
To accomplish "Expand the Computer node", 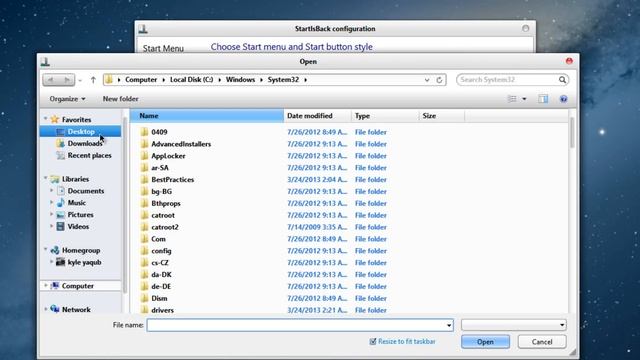I will tap(45, 286).
